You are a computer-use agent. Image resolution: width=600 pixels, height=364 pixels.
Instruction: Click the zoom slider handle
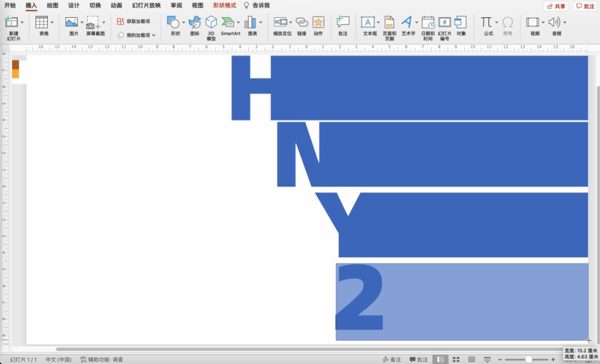click(x=528, y=360)
